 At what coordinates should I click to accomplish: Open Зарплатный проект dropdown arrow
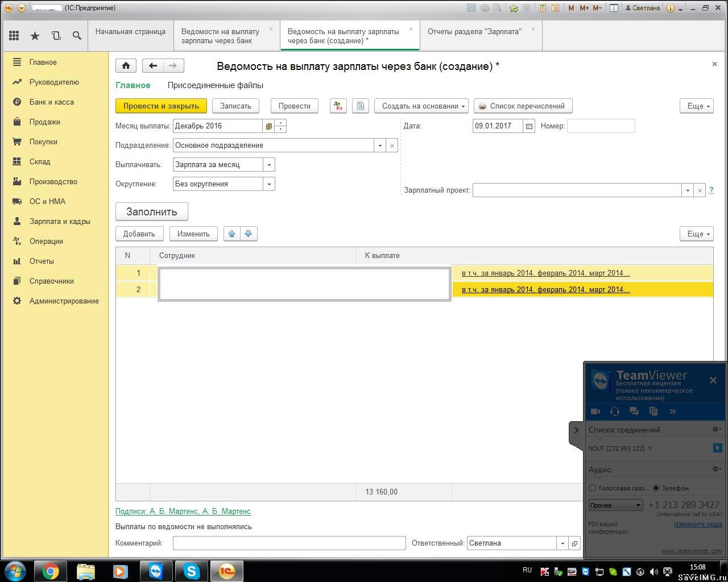[x=688, y=190]
